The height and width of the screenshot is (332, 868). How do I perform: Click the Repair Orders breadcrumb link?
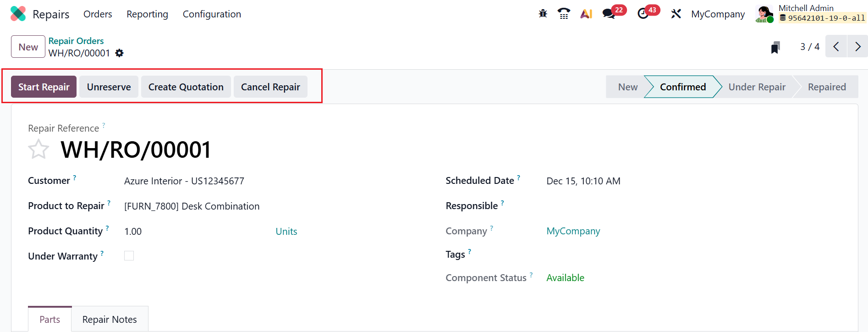pos(76,41)
